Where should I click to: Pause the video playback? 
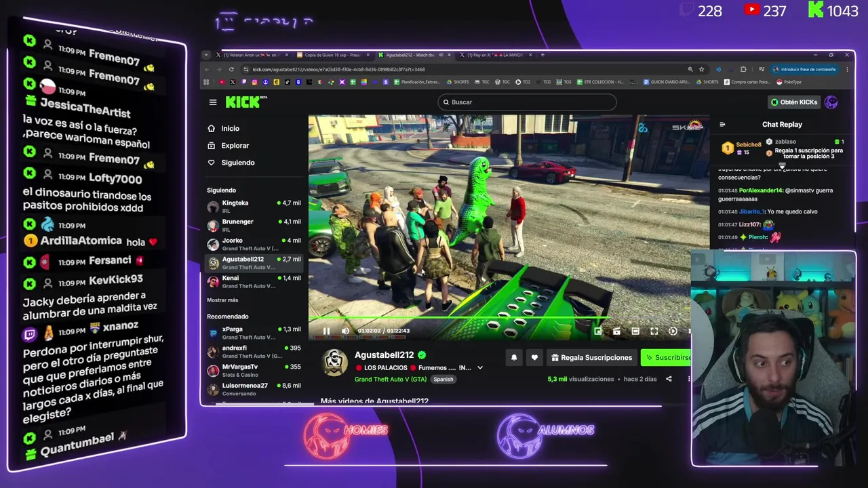[326, 331]
